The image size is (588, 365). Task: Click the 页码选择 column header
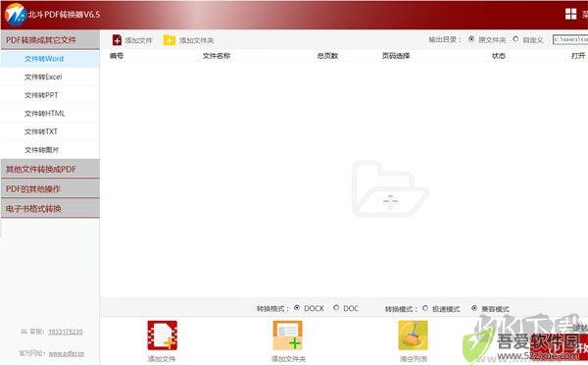pyautogui.click(x=396, y=56)
